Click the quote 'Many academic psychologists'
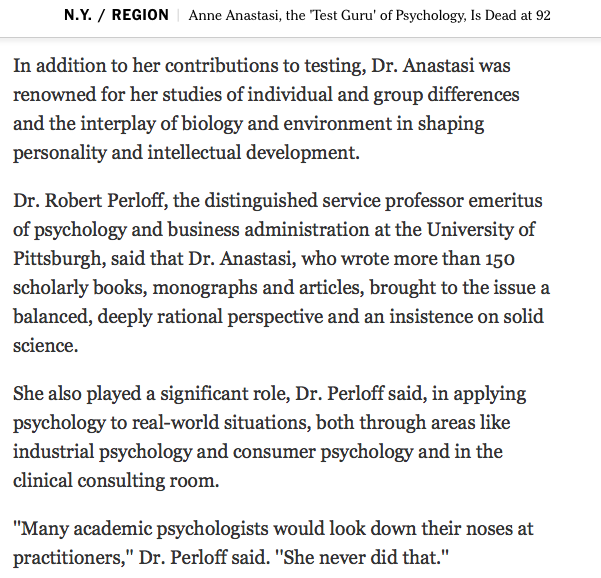Screen dimensions: 601x578 pyautogui.click(x=150, y=527)
